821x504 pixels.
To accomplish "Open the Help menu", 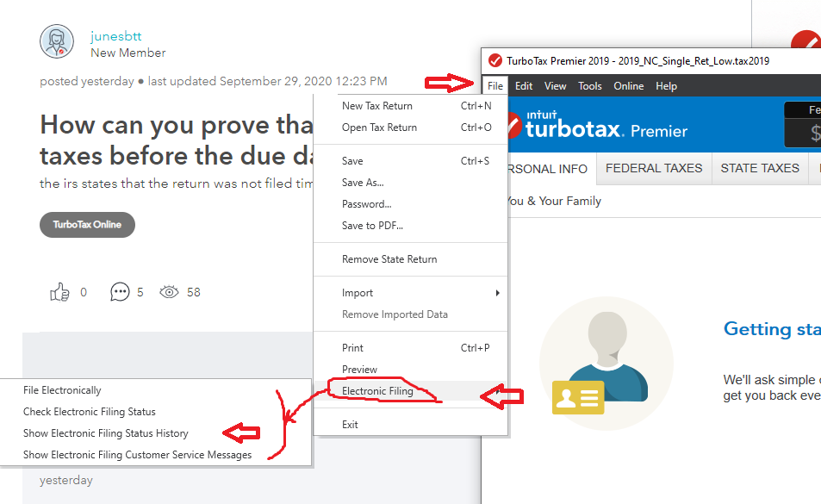I will coord(666,86).
